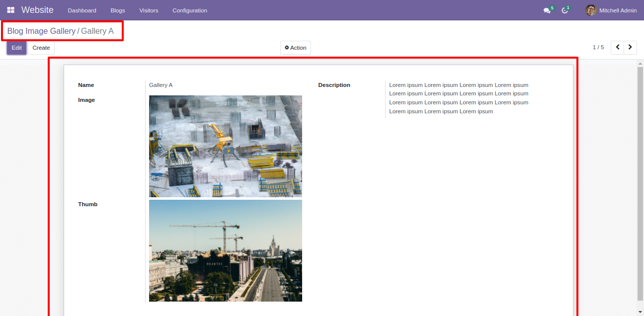This screenshot has width=644, height=316.
Task: Click the scrollbar up arrow
Action: pos(640,63)
